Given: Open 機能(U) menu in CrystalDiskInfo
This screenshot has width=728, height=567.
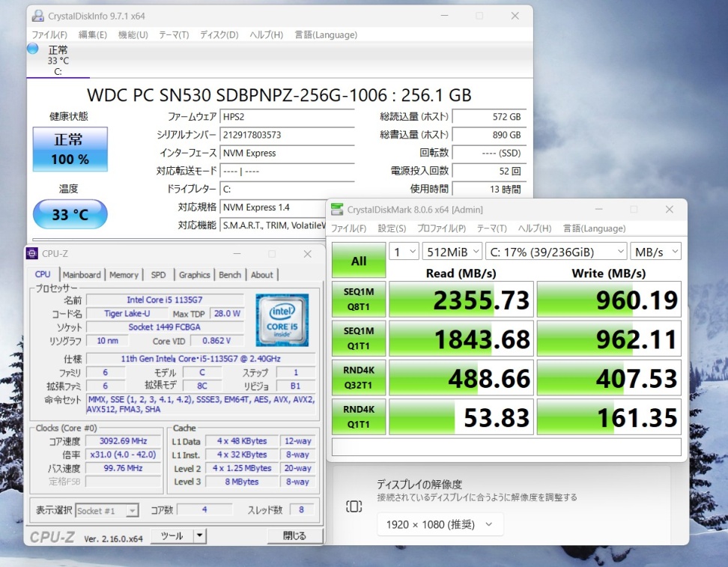Looking at the screenshot, I should click(x=133, y=34).
